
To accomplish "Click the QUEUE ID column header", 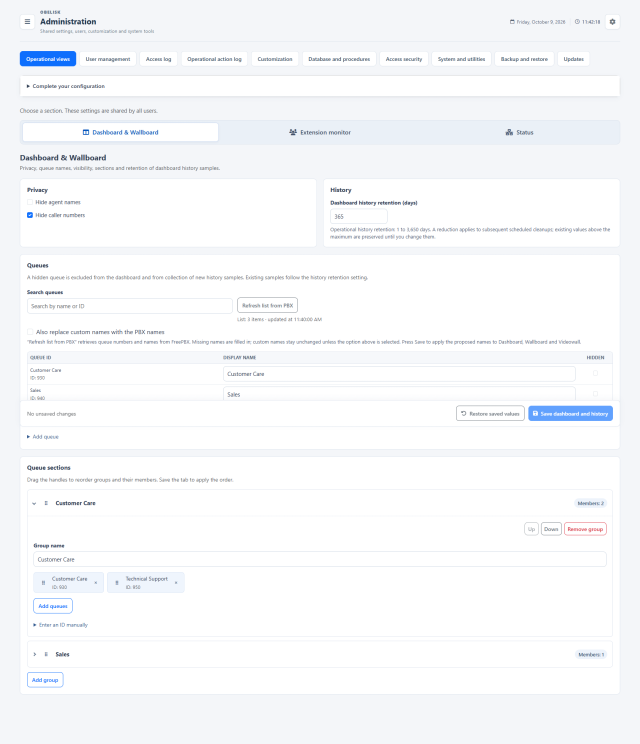I will [40, 357].
